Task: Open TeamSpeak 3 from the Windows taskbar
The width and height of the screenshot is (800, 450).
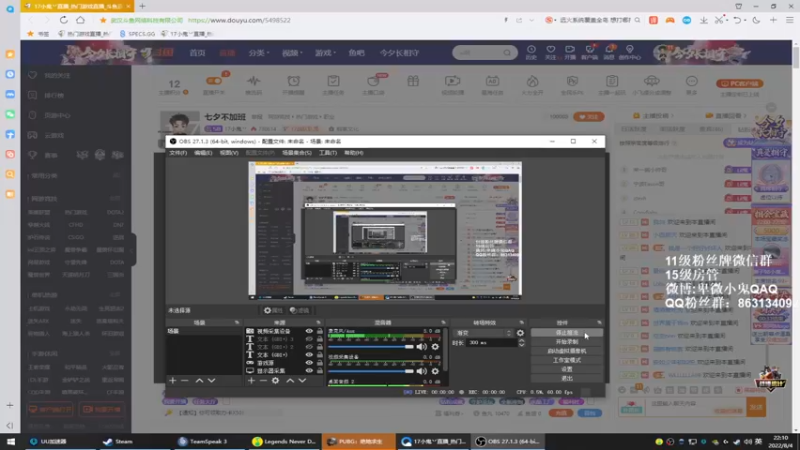Action: tap(203, 441)
